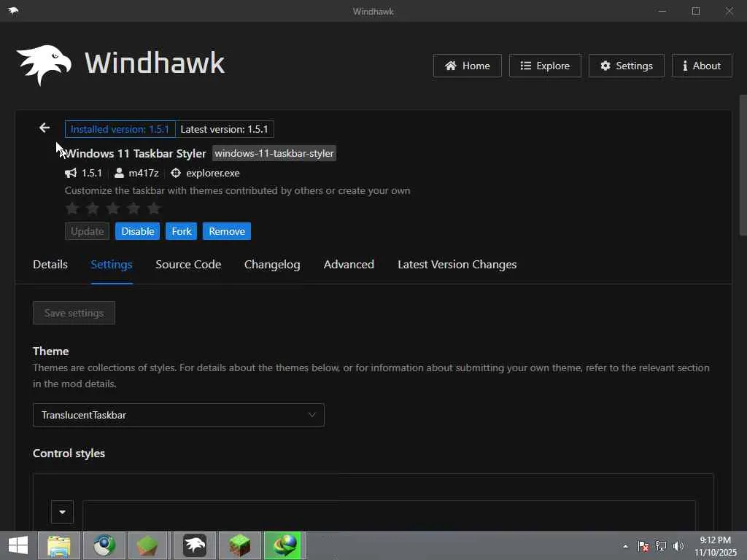
Task: Open the volume speaker tray icon
Action: [x=678, y=546]
